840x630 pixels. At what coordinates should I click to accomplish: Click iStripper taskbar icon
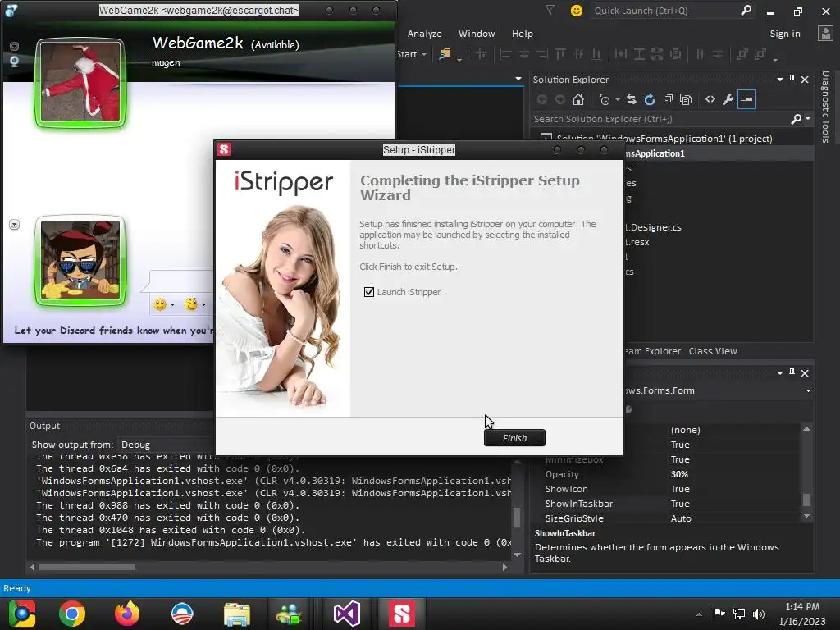(402, 614)
